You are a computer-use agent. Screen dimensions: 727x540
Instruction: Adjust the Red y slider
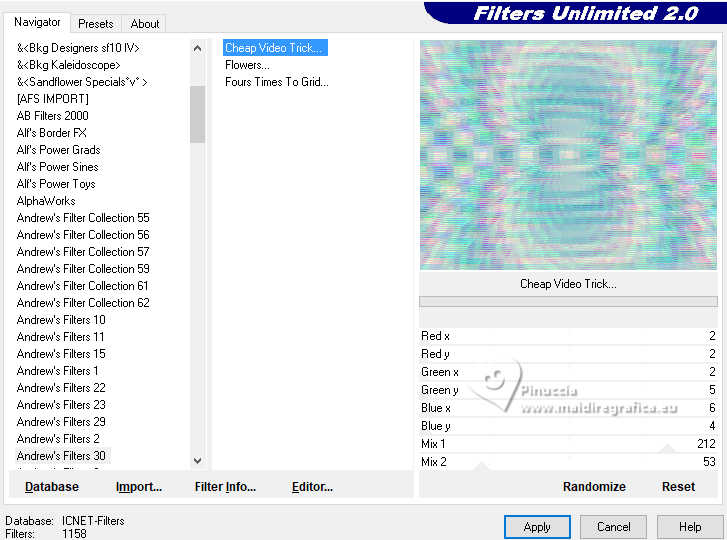568,354
